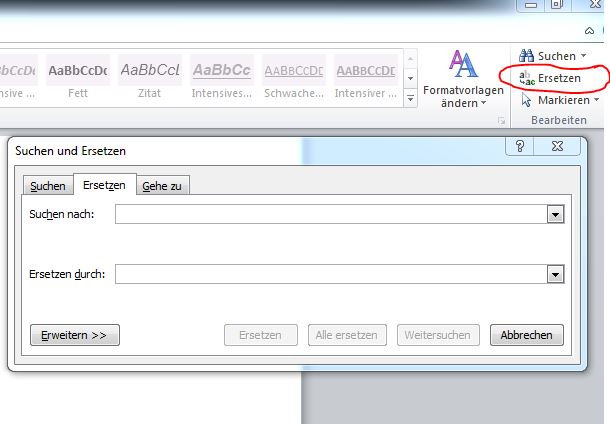This screenshot has height=424, width=610.
Task: Expand the Suchen dropdown arrow in ribbon
Action: pos(584,56)
